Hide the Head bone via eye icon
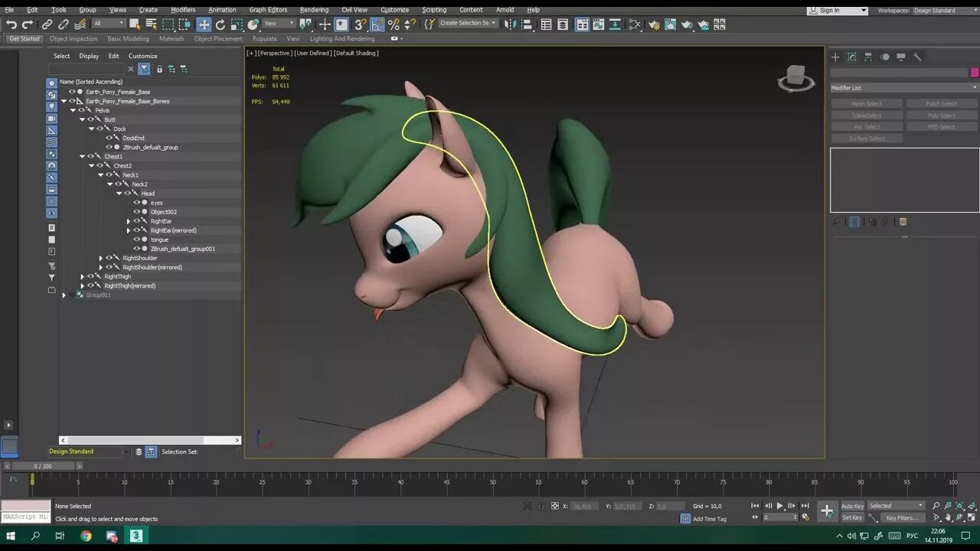980x551 pixels. point(127,194)
